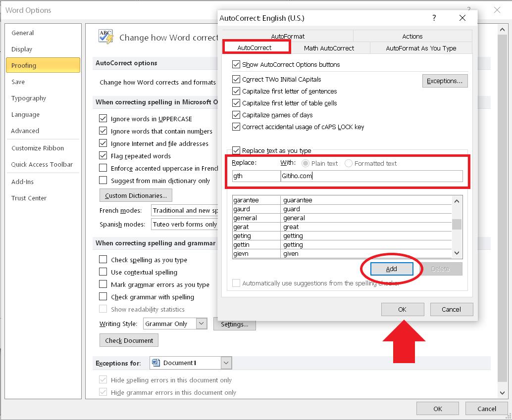Viewport: 512px width, 420px height.
Task: Click the Document1 Word file icon
Action: tap(156, 363)
